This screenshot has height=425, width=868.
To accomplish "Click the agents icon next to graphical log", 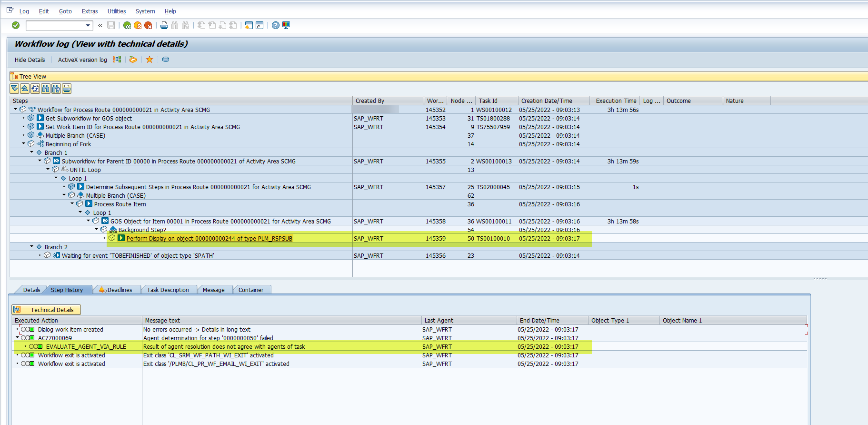I will click(x=133, y=60).
